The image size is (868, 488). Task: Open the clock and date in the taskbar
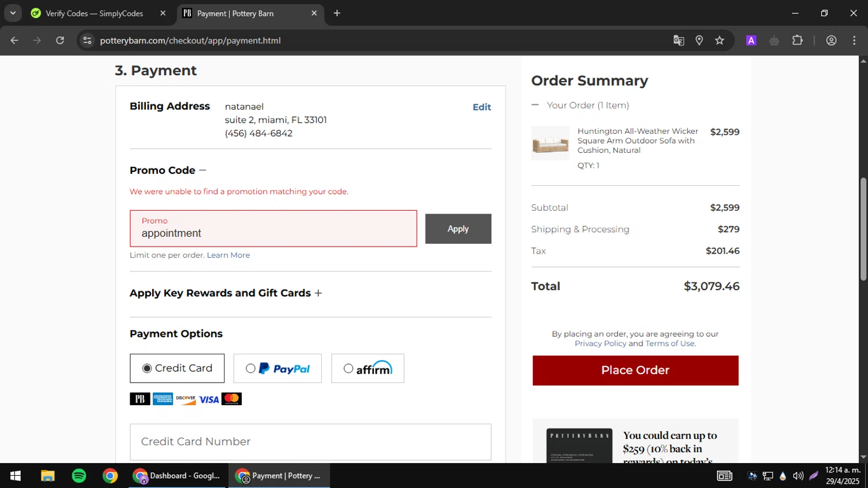(843, 476)
